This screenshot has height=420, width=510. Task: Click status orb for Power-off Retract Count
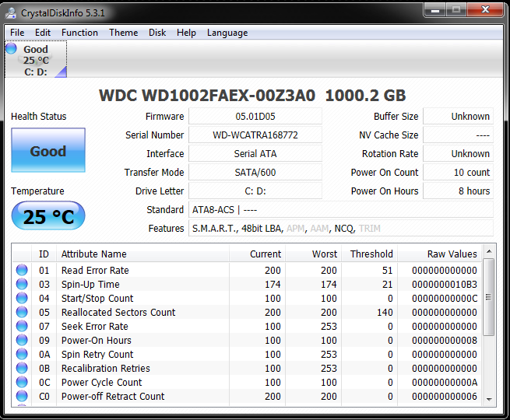point(22,396)
